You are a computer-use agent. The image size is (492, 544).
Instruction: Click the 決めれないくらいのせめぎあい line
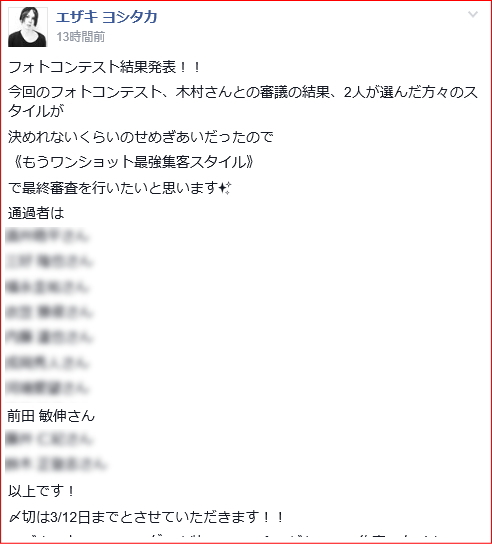click(141, 137)
